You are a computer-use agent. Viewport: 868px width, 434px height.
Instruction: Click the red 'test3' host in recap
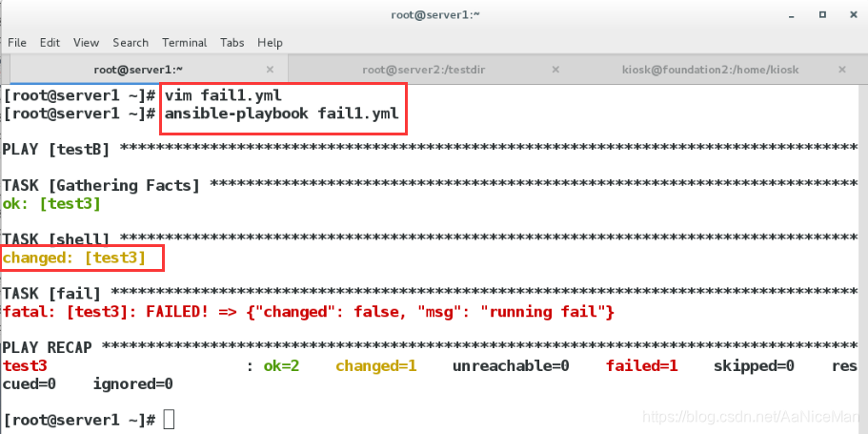point(25,366)
